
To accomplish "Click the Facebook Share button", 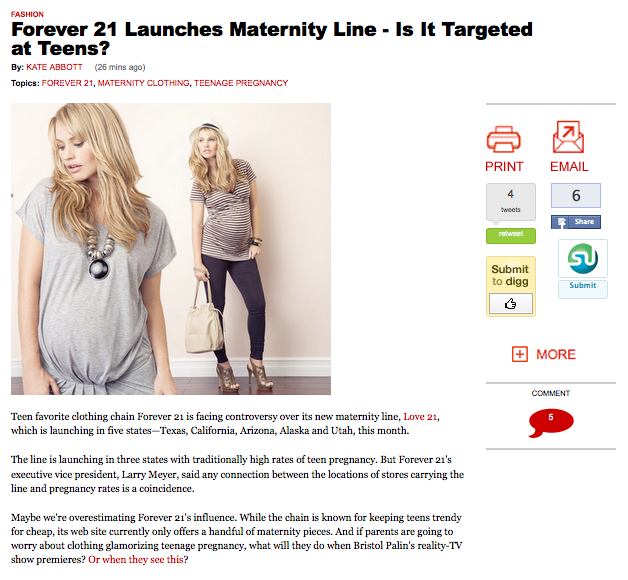I will [576, 222].
